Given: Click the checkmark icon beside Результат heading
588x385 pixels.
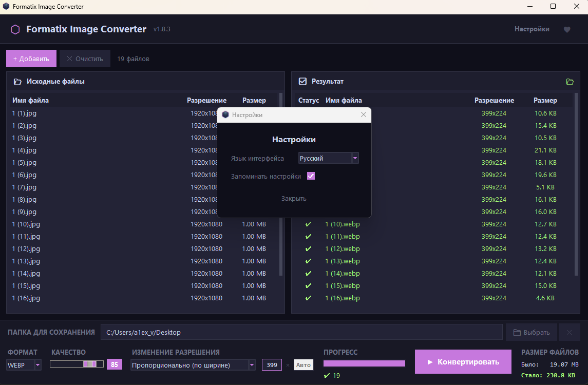Looking at the screenshot, I should [x=302, y=81].
